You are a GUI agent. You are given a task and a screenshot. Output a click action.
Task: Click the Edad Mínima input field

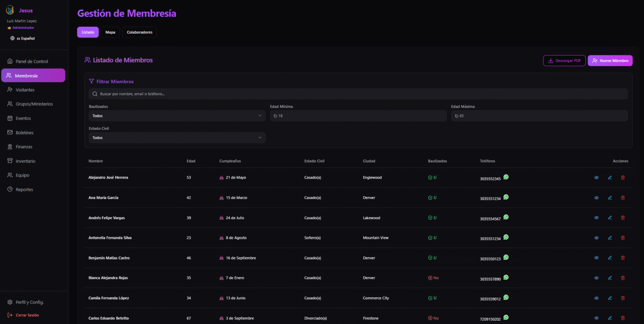[358, 116]
